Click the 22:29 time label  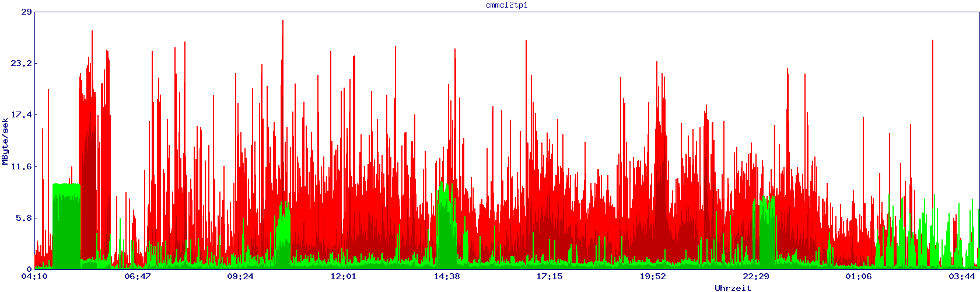click(756, 276)
